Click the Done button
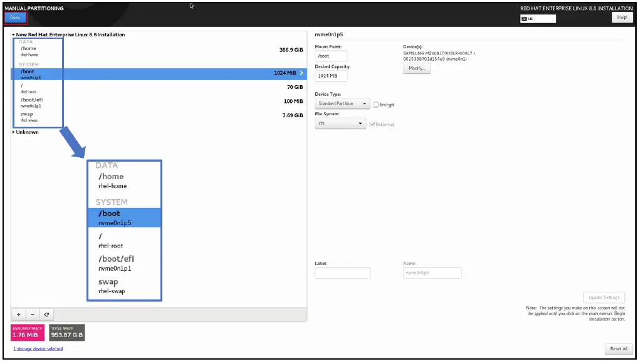The height and width of the screenshot is (364, 638). [x=15, y=18]
